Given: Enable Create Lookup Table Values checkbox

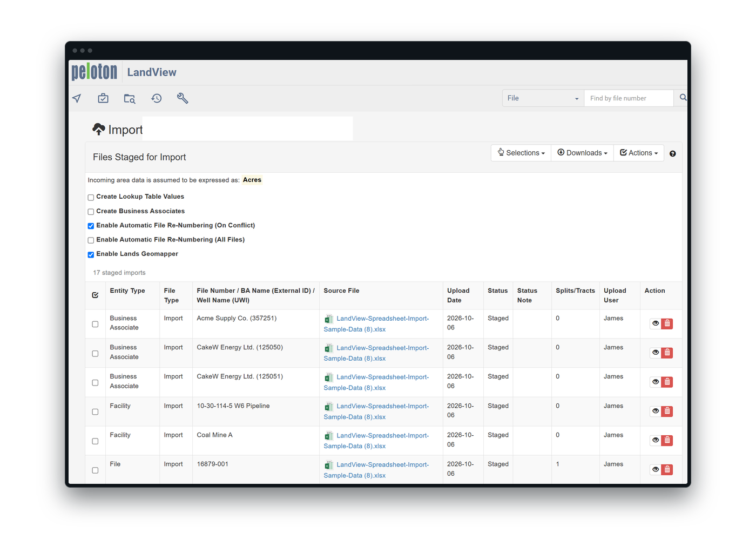Looking at the screenshot, I should [91, 197].
